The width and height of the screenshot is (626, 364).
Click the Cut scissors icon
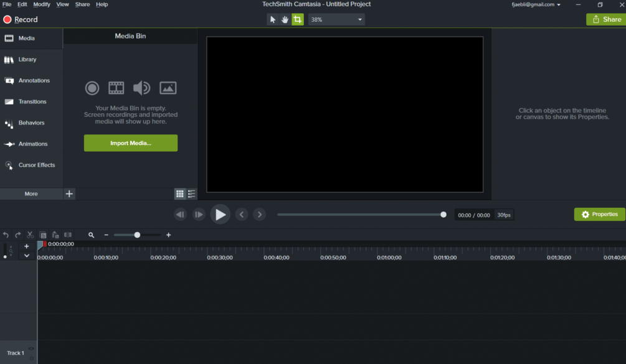click(30, 235)
